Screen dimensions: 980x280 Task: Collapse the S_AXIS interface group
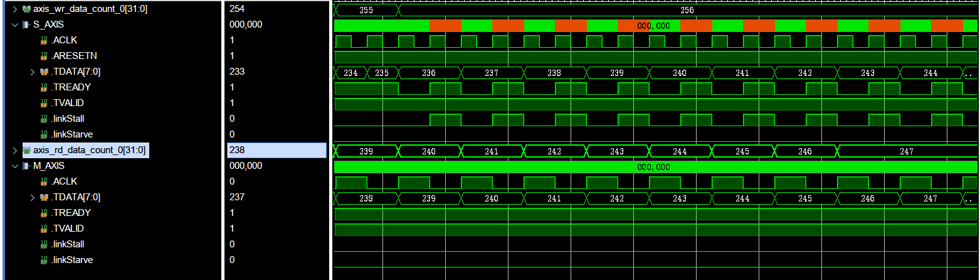click(x=15, y=25)
